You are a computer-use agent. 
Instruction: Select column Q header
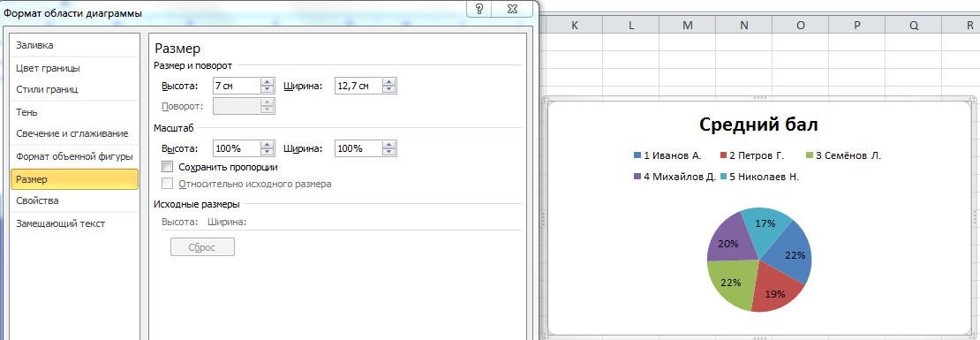tap(914, 25)
